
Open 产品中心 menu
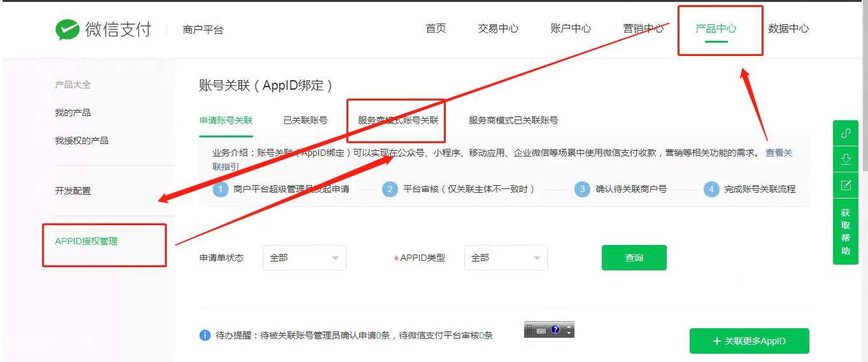point(716,29)
